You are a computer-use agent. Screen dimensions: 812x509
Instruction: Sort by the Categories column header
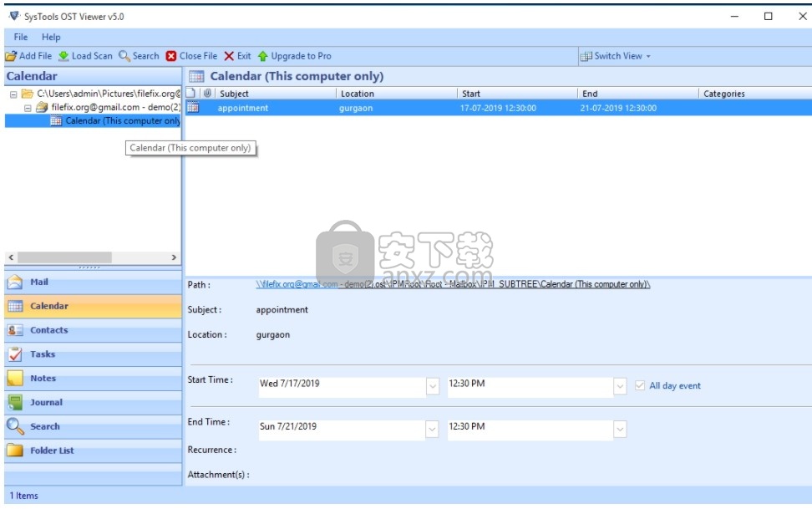pyautogui.click(x=755, y=94)
